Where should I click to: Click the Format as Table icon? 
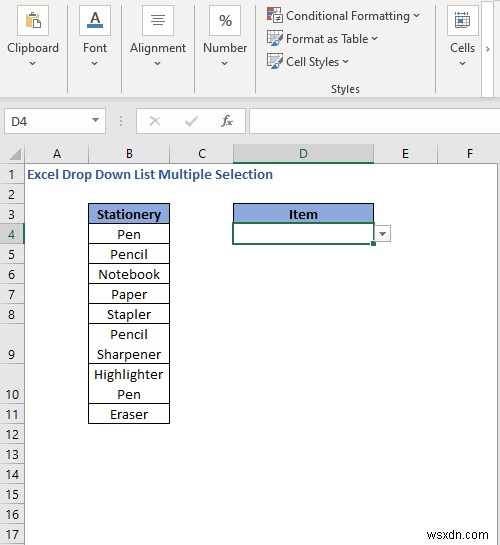click(274, 38)
